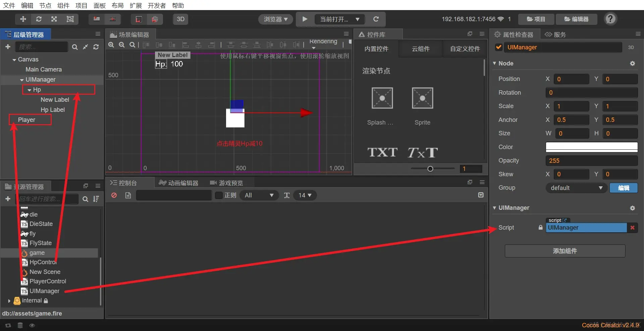The height and width of the screenshot is (331, 644).
Task: Click the Position X input field
Action: coord(571,79)
